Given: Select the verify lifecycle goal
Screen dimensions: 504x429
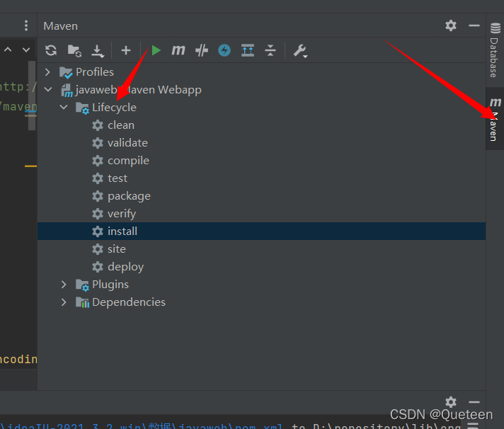Looking at the screenshot, I should pyautogui.click(x=114, y=213).
